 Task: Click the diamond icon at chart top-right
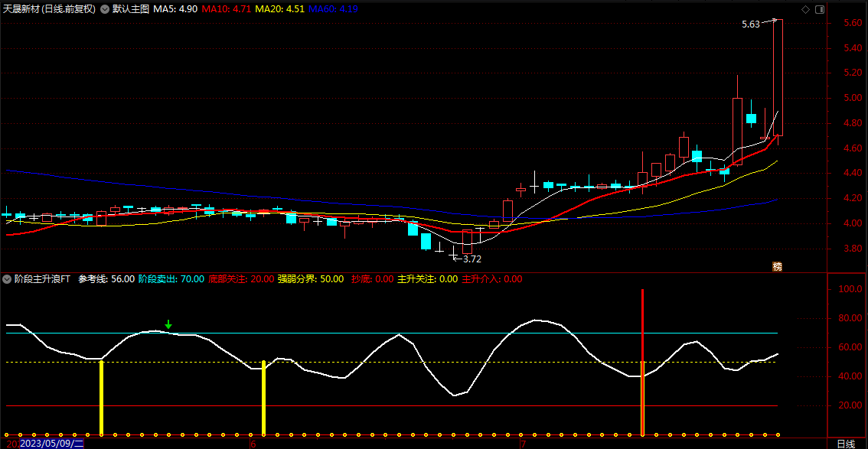805,9
